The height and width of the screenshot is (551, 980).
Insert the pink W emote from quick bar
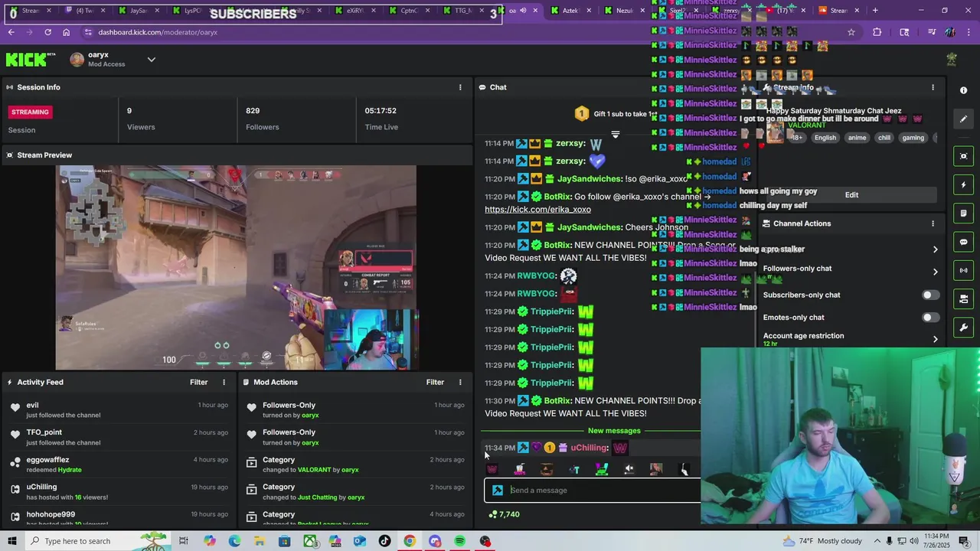click(x=492, y=469)
